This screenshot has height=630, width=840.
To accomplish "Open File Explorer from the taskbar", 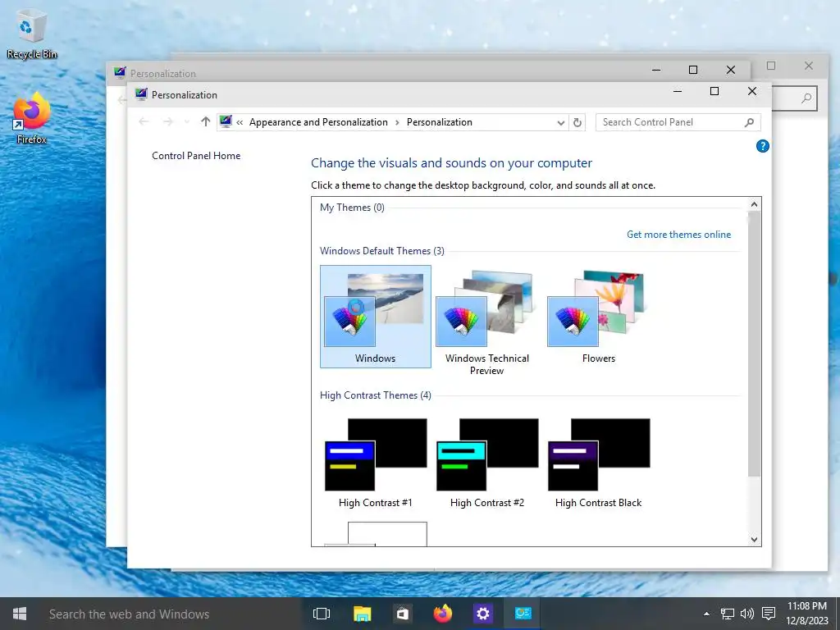I will click(362, 614).
